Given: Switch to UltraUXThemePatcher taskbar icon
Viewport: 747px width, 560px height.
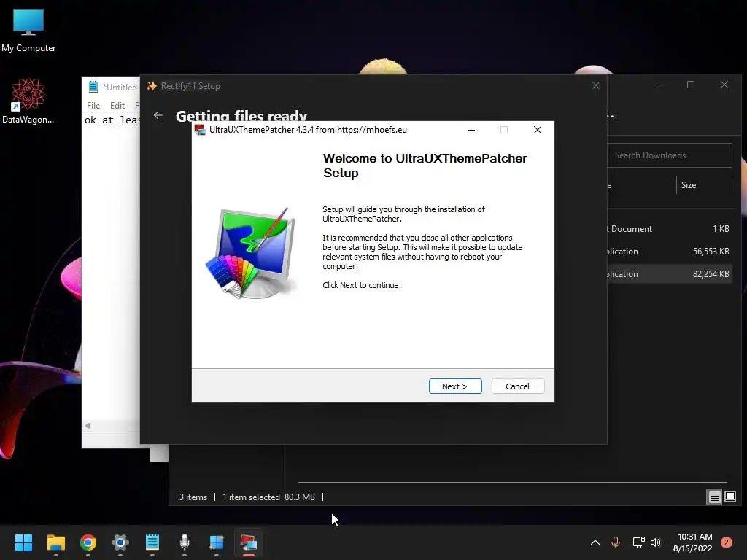Looking at the screenshot, I should pyautogui.click(x=249, y=542).
